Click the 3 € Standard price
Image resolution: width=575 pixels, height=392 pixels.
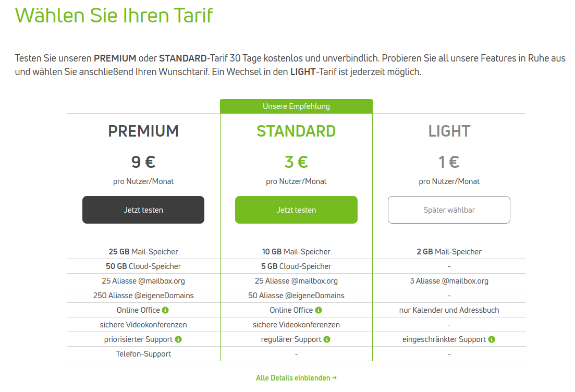pos(296,162)
